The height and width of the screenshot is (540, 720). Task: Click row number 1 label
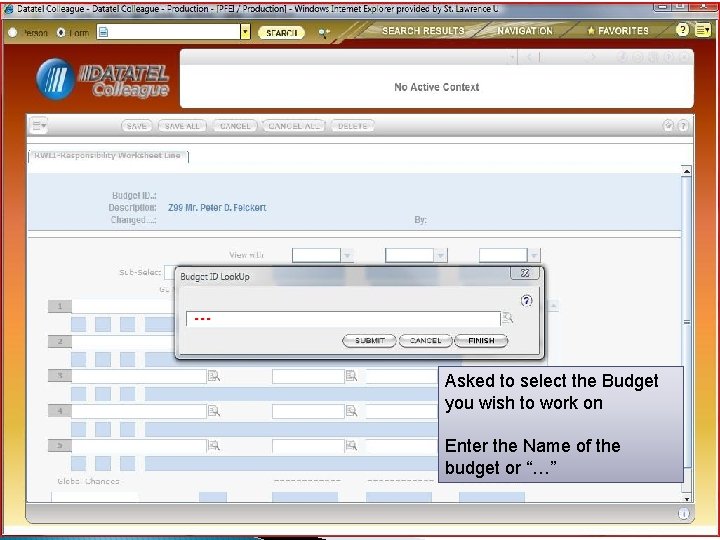(60, 306)
